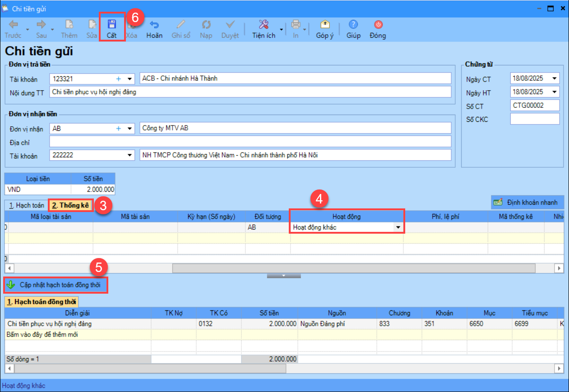The width and height of the screenshot is (569, 392).
Task: Click Bấm vào đây để thêm mới row
Action: [x=284, y=335]
